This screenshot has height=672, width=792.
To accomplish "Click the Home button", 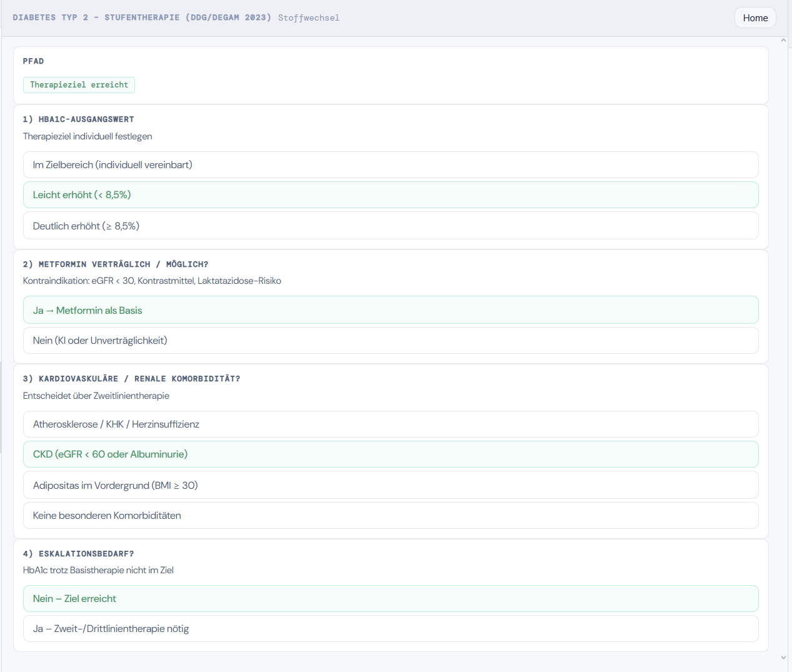I will tap(754, 18).
